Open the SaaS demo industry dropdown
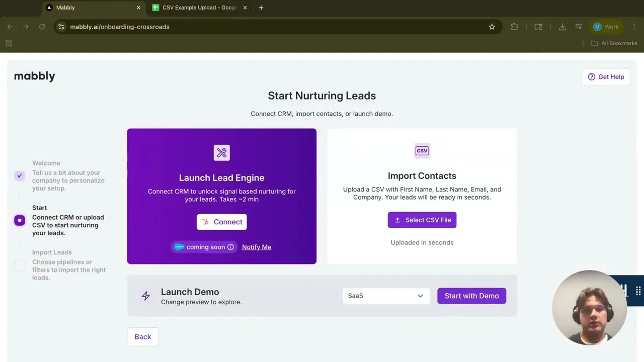Screen dimensions: 644x362 [x=386, y=296]
